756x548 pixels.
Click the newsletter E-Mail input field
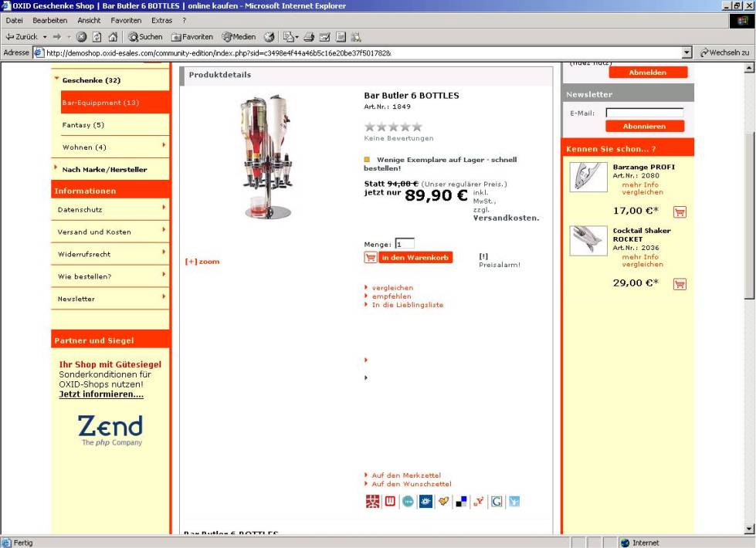(x=644, y=113)
